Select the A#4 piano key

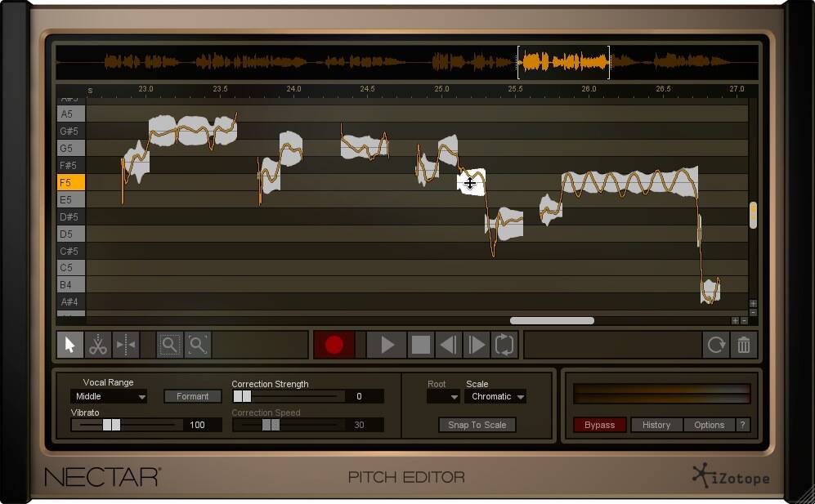click(x=70, y=302)
